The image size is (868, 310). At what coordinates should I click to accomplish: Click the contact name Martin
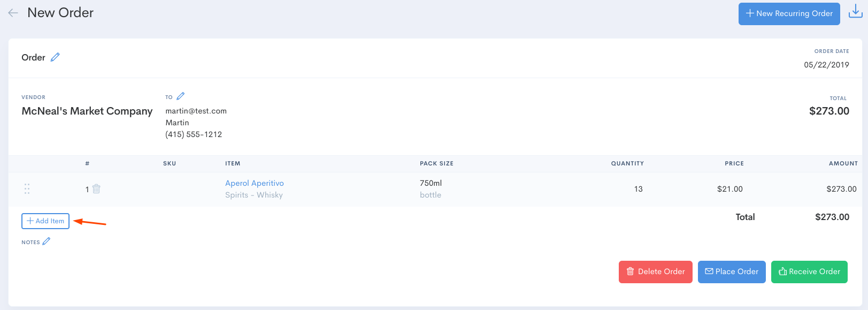177,123
